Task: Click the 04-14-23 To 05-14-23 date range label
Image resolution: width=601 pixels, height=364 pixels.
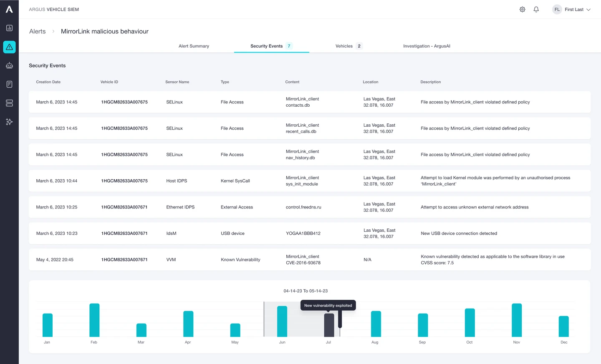Action: click(306, 291)
